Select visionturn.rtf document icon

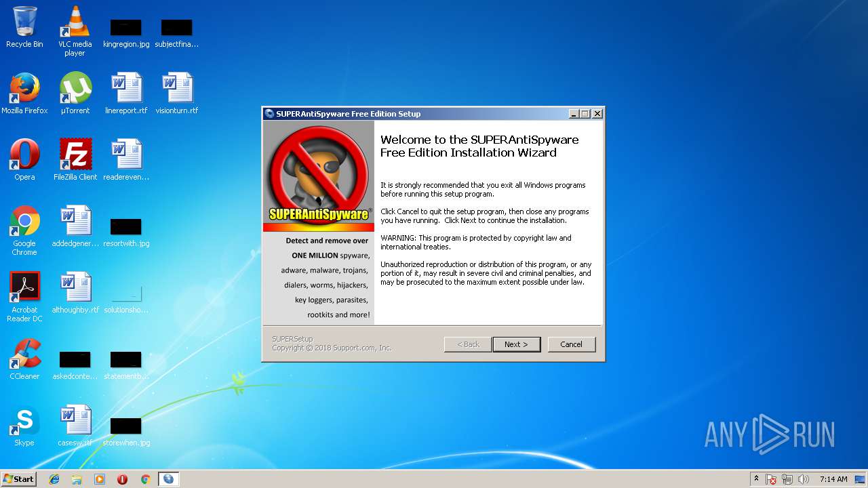[x=177, y=94]
